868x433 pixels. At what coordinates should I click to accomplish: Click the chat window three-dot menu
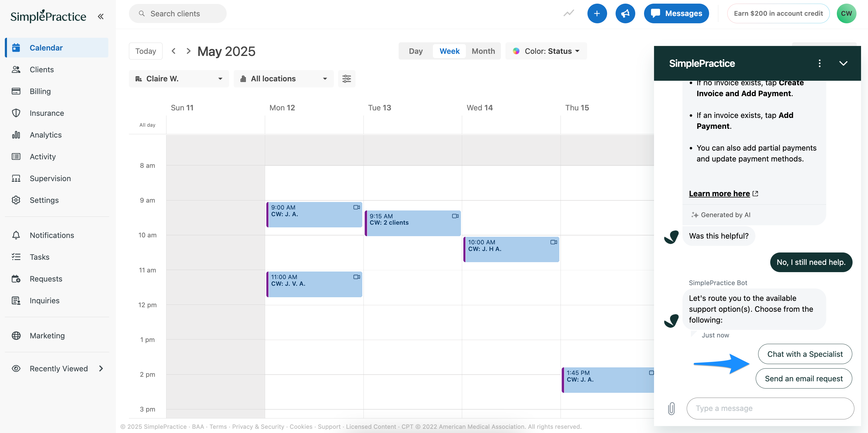click(820, 63)
